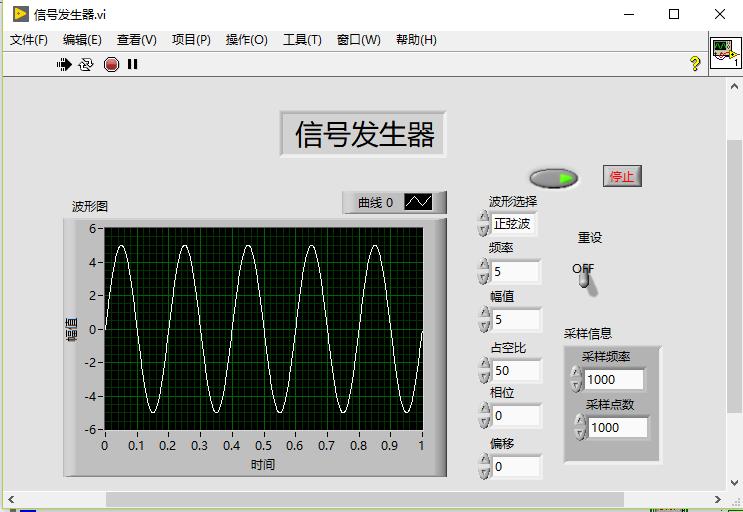Click the 曲线 0 plot legend label

pos(375,203)
